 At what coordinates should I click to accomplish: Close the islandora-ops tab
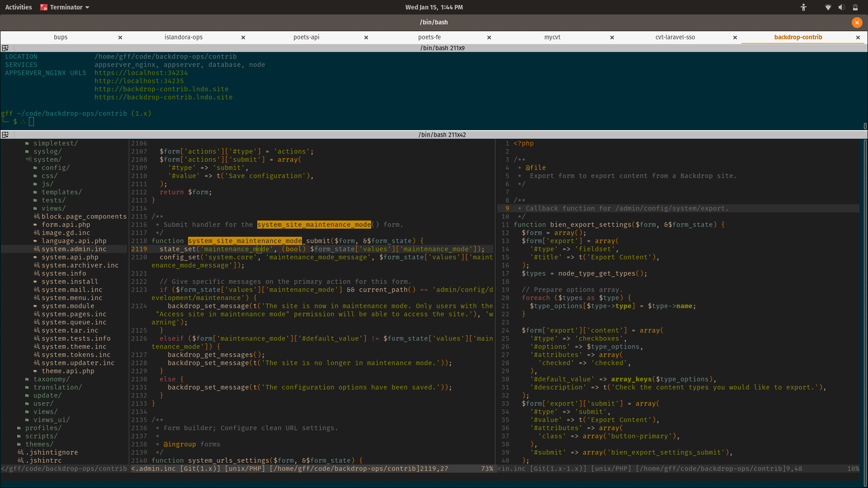(x=243, y=38)
